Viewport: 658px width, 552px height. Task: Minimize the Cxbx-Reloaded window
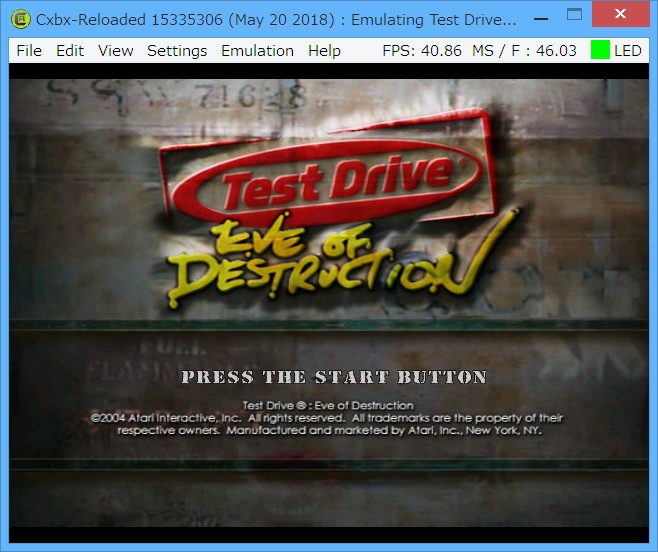[x=541, y=18]
